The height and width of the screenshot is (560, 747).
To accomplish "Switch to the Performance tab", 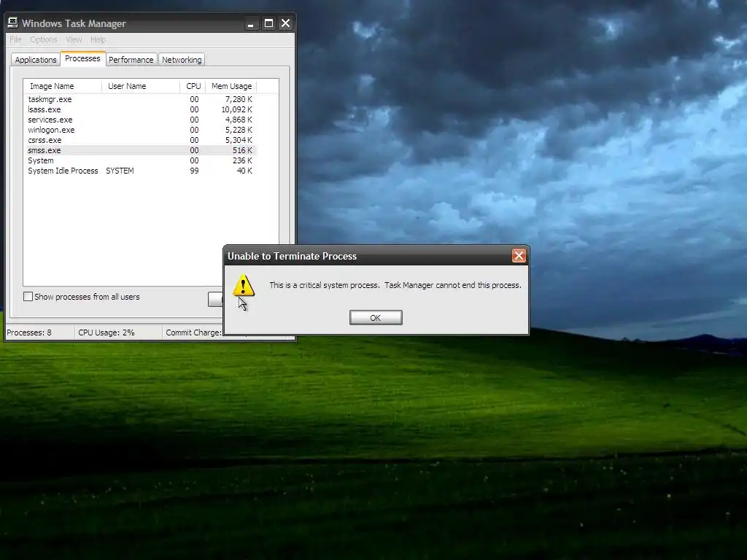I will 131,60.
